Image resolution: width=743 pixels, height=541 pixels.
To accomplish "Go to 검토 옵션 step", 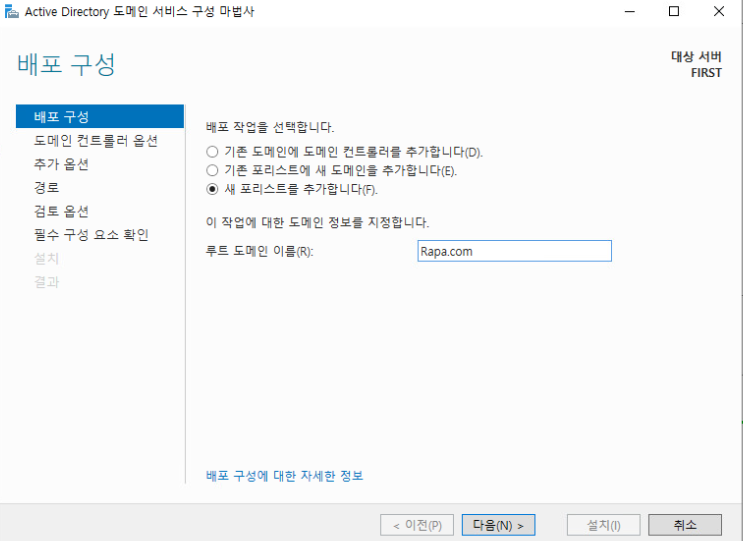I will click(61, 211).
